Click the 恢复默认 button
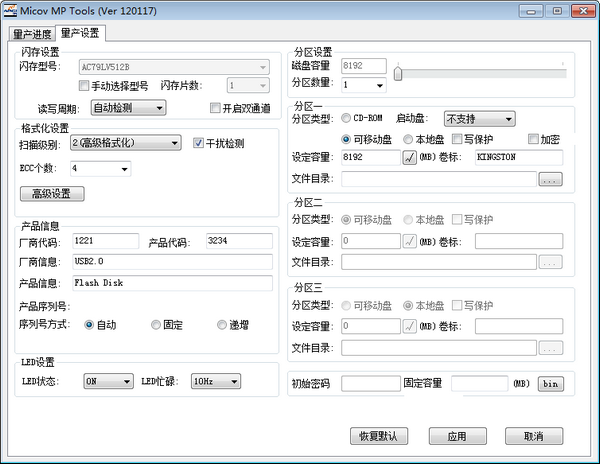This screenshot has width=600, height=464. pyautogui.click(x=379, y=437)
